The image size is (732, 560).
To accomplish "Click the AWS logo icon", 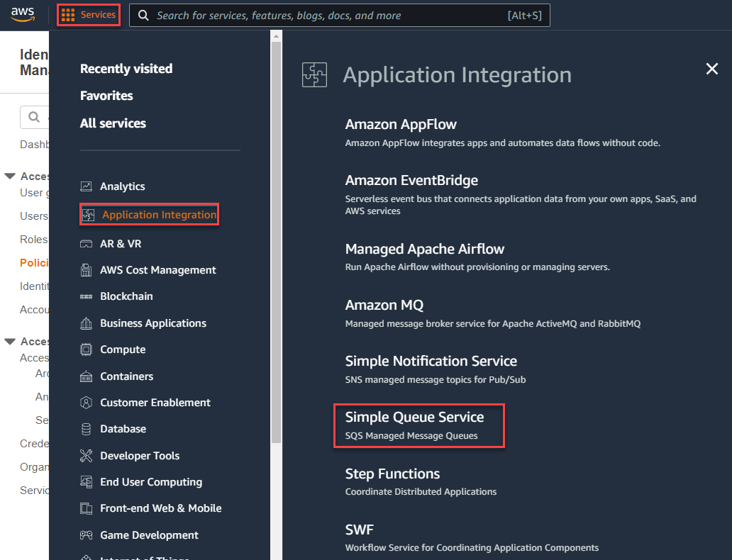I will pos(23,15).
